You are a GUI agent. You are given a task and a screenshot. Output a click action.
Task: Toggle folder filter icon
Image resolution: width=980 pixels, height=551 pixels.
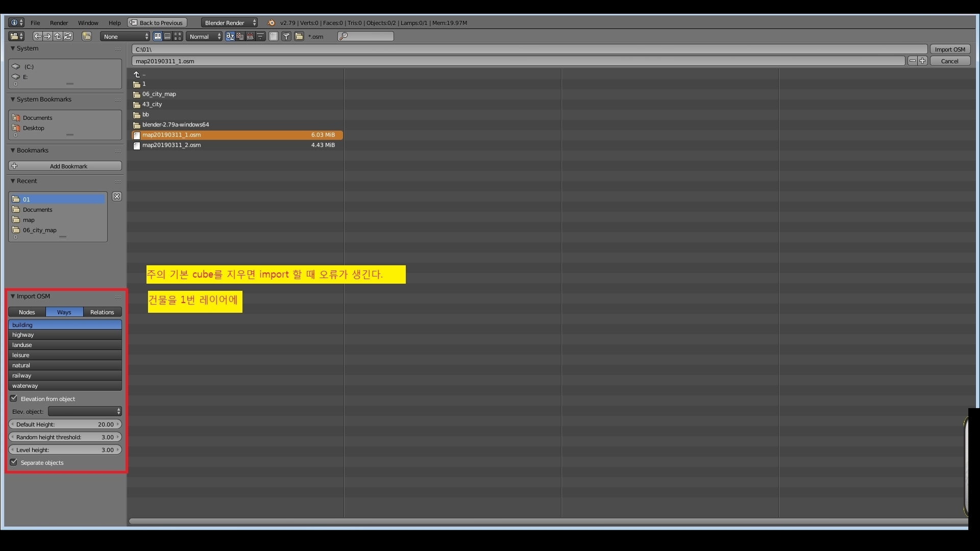[299, 36]
